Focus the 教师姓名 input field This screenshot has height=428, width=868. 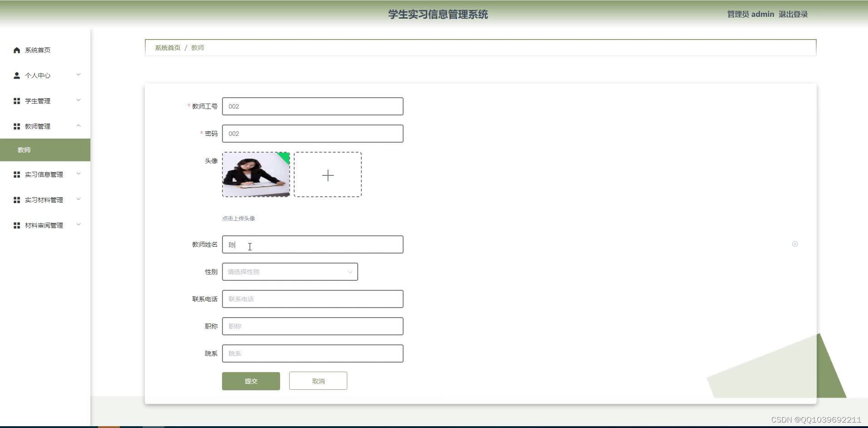[313, 244]
